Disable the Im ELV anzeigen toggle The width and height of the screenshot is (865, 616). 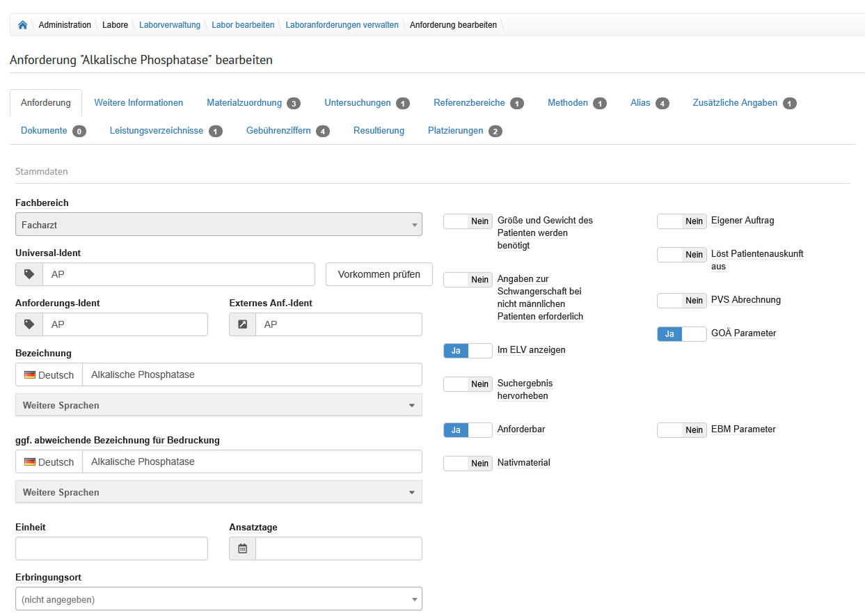pos(468,351)
